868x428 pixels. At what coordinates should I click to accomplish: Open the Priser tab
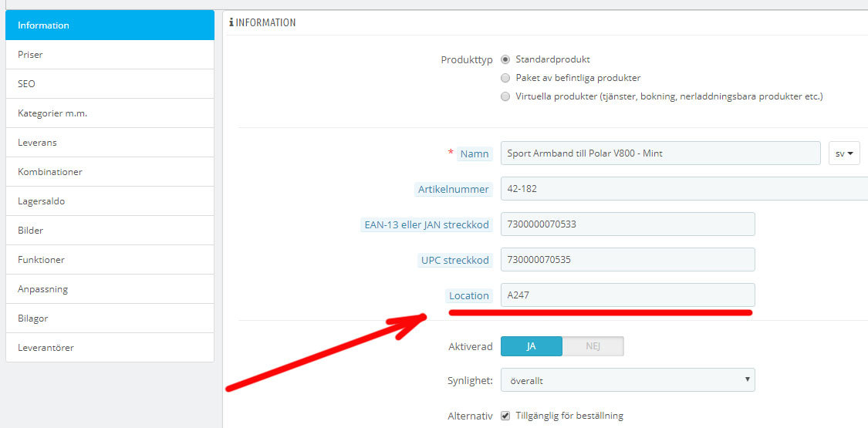click(x=110, y=55)
